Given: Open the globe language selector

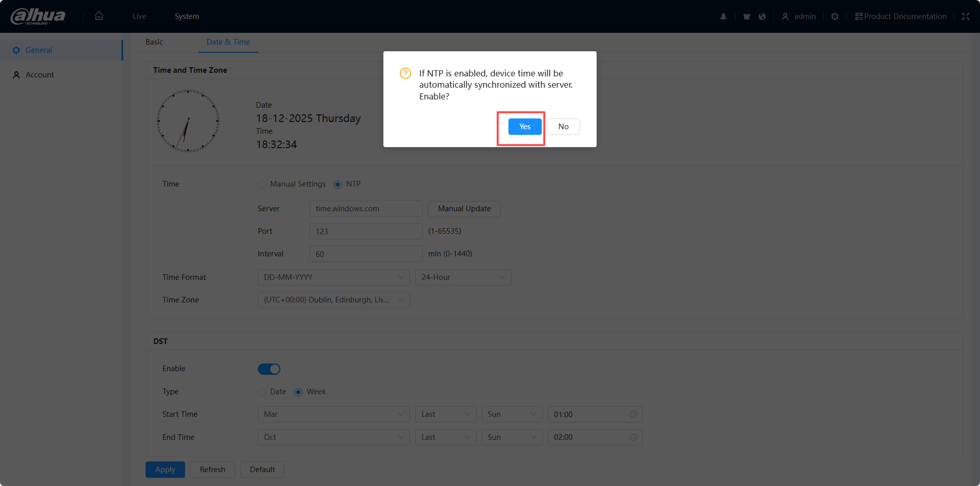Looking at the screenshot, I should tap(762, 16).
